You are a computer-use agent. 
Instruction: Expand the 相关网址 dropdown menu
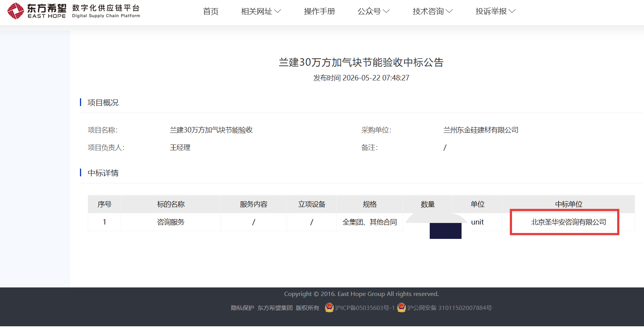tap(261, 11)
